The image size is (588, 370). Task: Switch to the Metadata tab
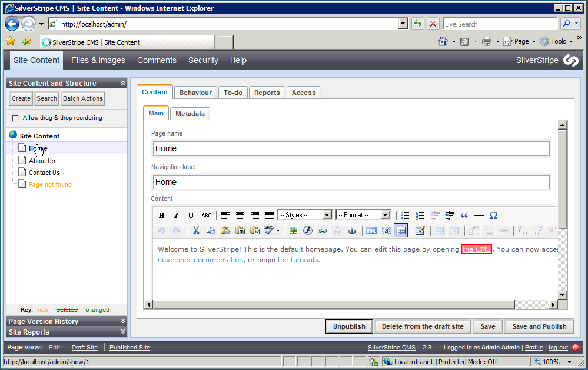(x=190, y=114)
